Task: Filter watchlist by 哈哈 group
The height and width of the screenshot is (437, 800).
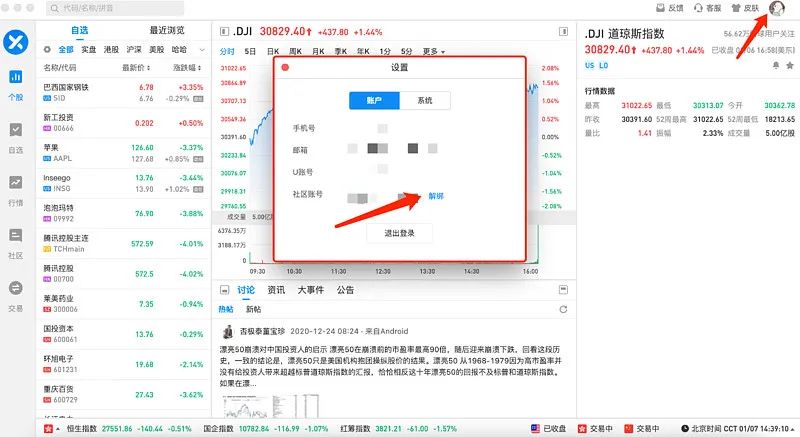Action: pos(179,49)
